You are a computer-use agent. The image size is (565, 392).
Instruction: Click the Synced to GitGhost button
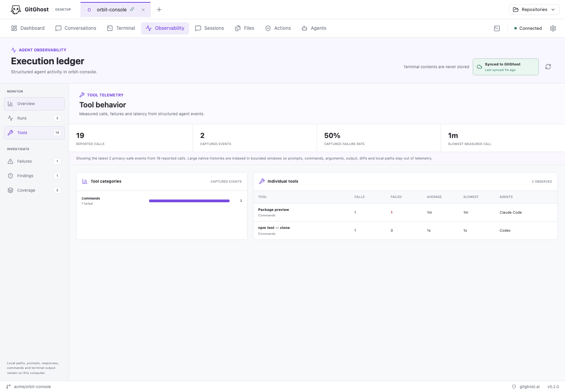coord(505,67)
